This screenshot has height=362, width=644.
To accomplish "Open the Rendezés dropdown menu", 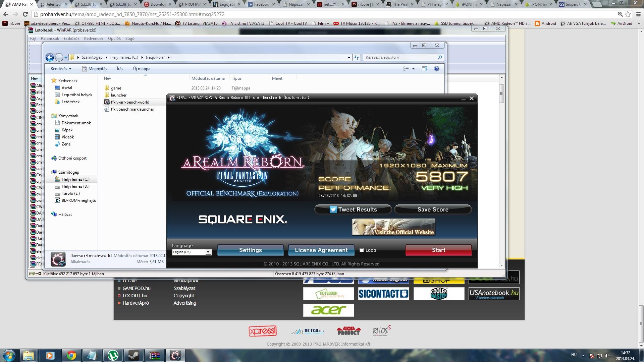I will click(x=61, y=69).
